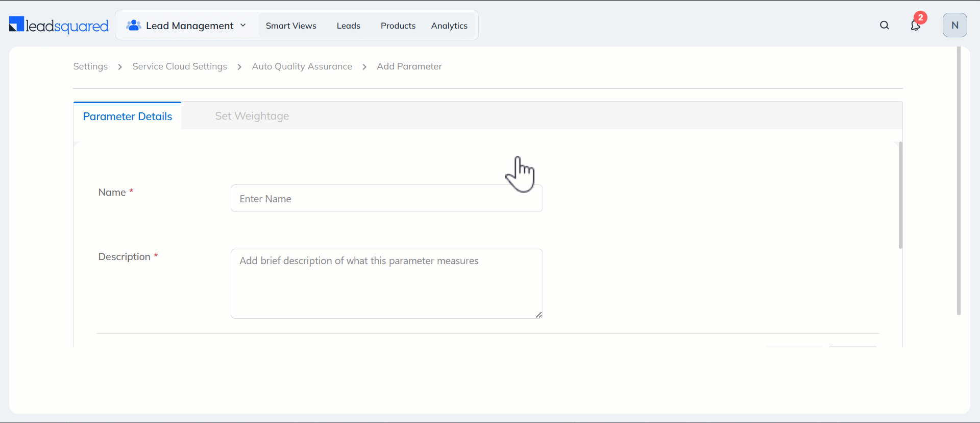Image resolution: width=980 pixels, height=423 pixels.
Task: Click the LeadSquared logo
Action: coord(59,25)
